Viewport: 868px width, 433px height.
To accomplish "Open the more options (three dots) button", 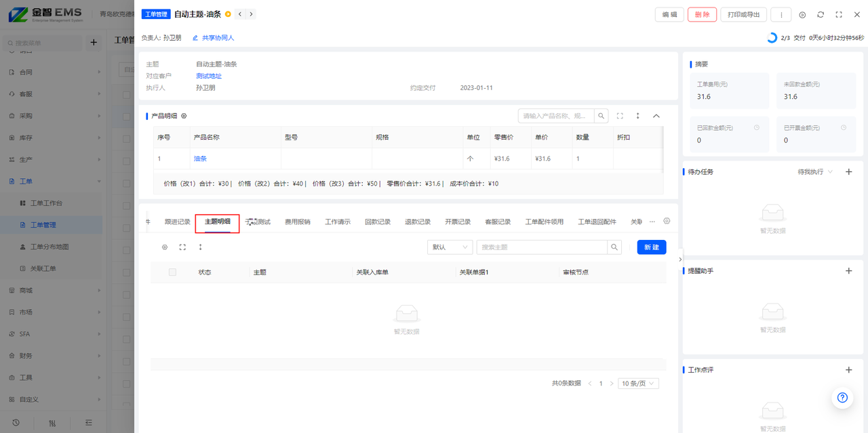I will 781,15.
